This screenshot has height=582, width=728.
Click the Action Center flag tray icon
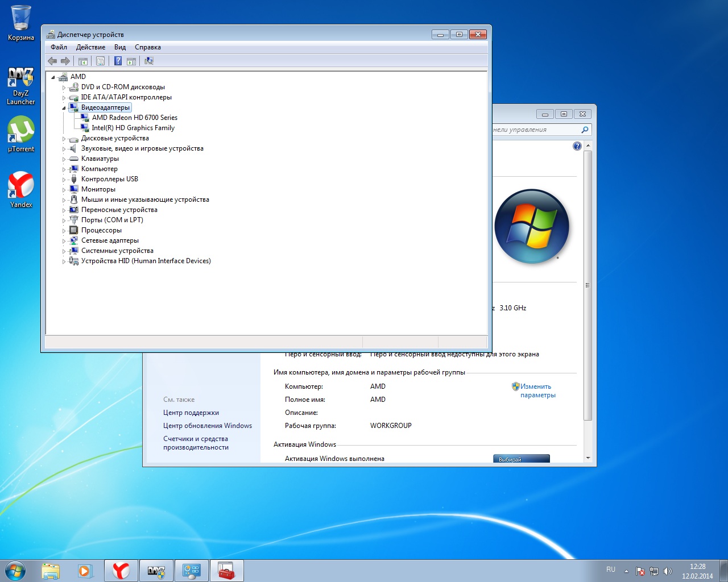click(640, 571)
